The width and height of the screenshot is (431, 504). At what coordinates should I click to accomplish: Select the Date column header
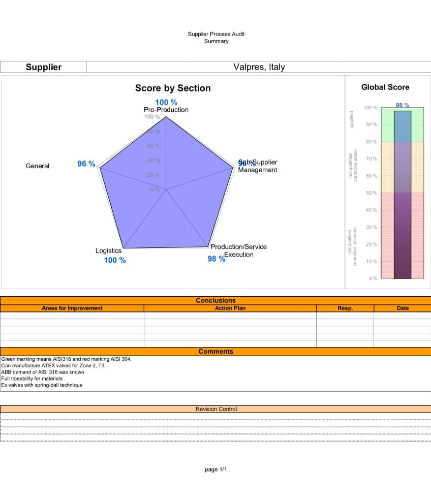(x=402, y=308)
